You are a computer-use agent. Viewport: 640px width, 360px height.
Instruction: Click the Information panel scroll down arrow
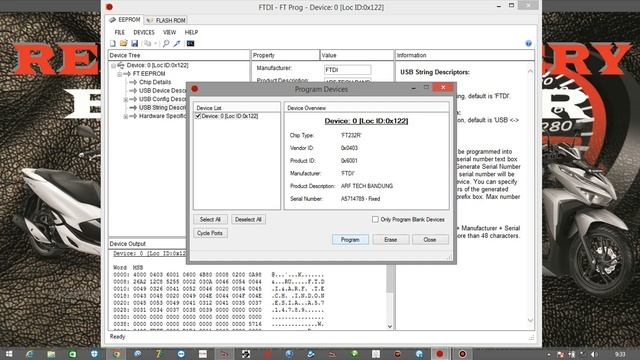coord(530,320)
